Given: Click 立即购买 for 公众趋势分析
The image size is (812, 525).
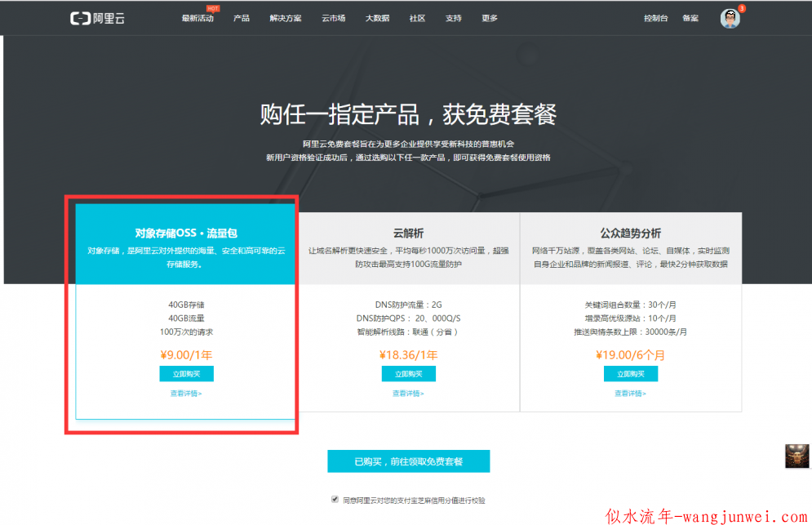Looking at the screenshot, I should (631, 374).
